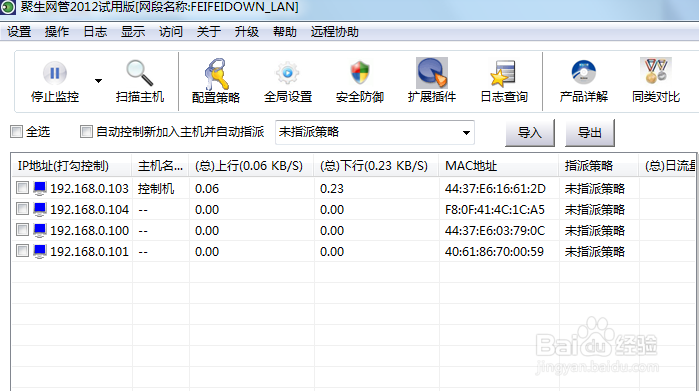Click computer icon for 192.168.0.100
This screenshot has height=391, width=699.
(x=40, y=230)
